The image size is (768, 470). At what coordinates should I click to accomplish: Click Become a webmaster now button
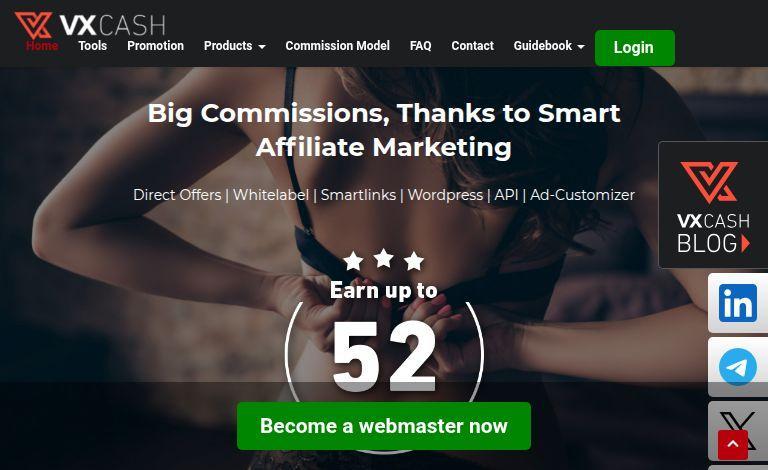[x=384, y=426]
